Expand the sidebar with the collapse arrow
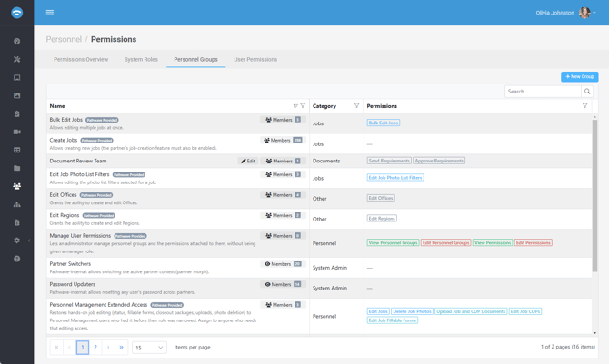 click(29, 241)
